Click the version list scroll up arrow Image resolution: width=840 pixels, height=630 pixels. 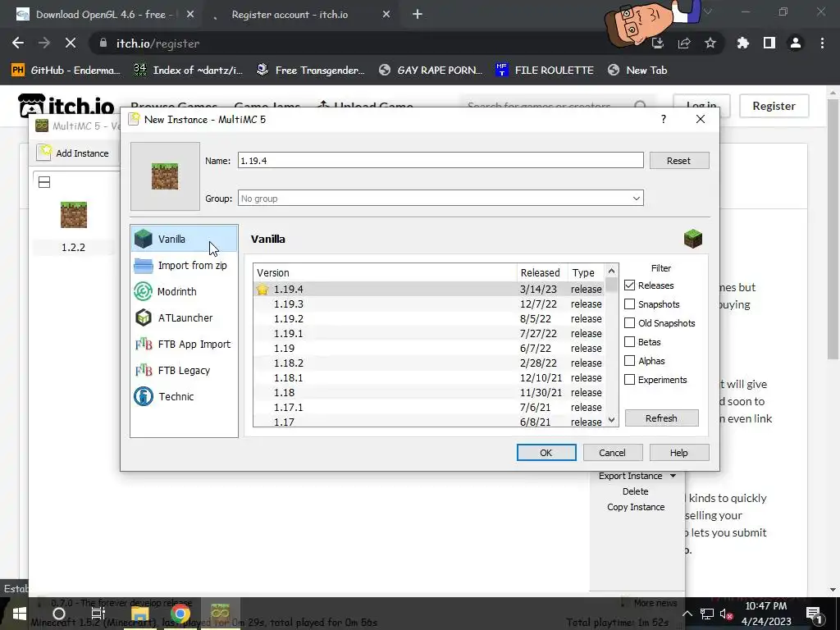coord(611,271)
